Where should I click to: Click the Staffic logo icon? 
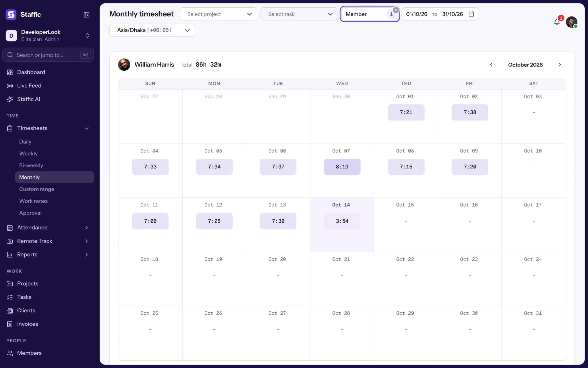tap(11, 14)
